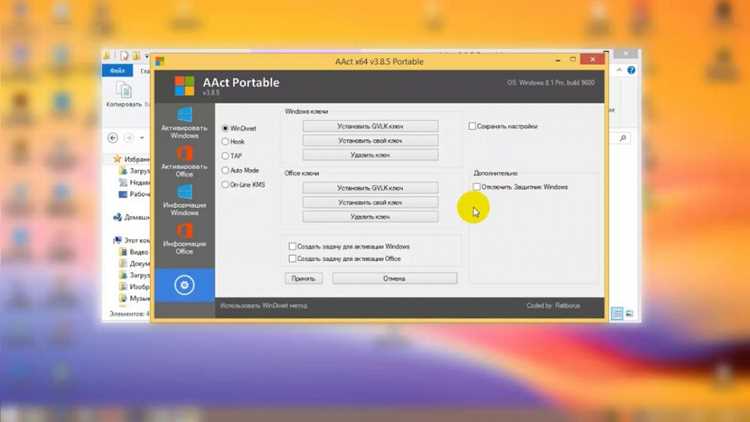Screen dimensions: 750x422
Task: Click Установить GVLK ключ under Office ключи
Action: click(370, 188)
